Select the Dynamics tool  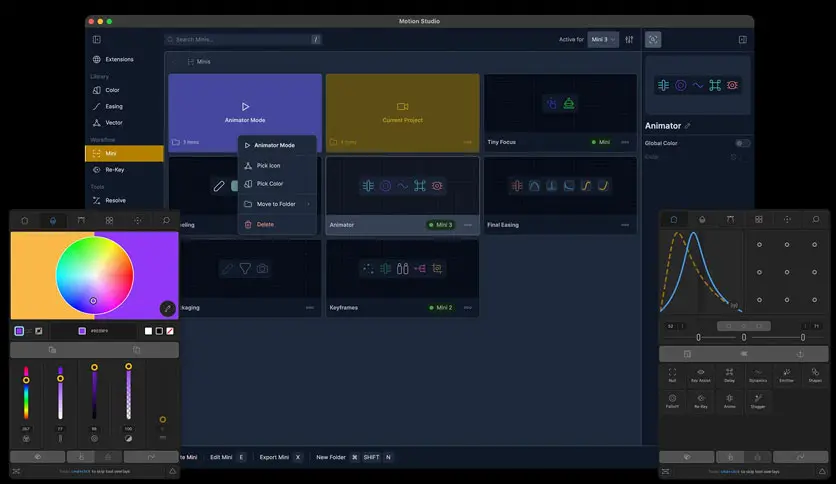758,375
